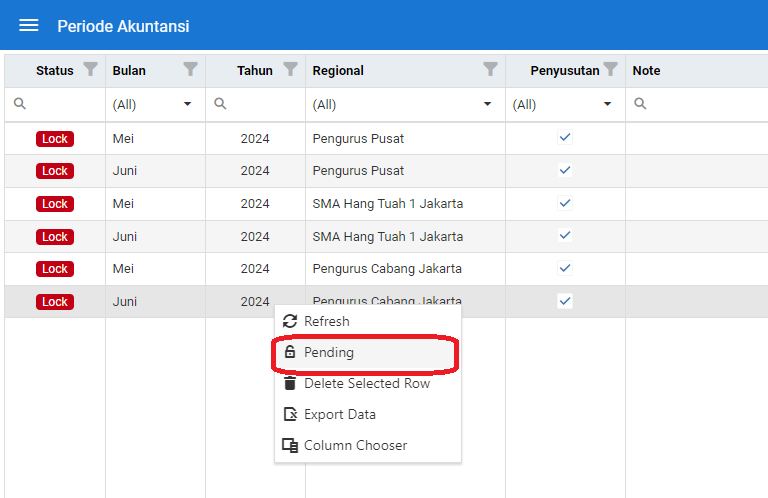Expand the Bulan filter dropdown
The width and height of the screenshot is (768, 498).
(187, 104)
